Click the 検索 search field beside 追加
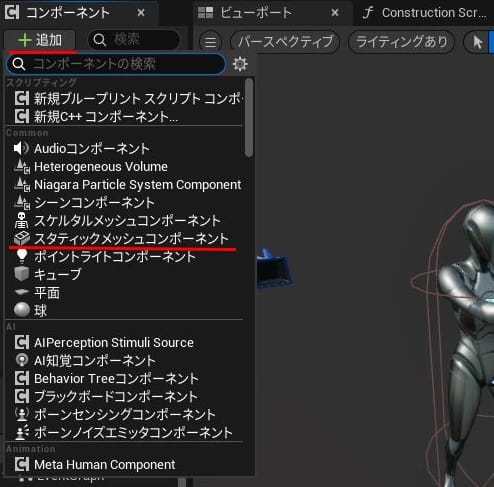The width and height of the screenshot is (494, 487). click(x=134, y=40)
